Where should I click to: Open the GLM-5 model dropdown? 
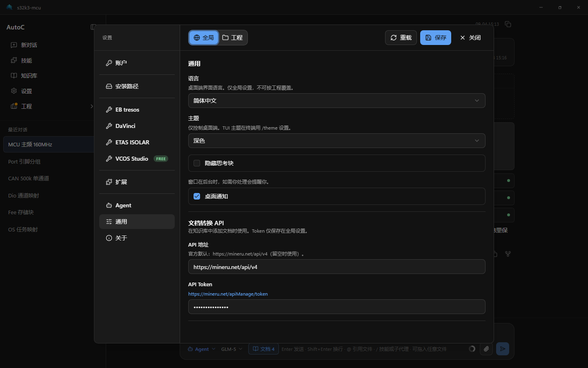(232, 349)
